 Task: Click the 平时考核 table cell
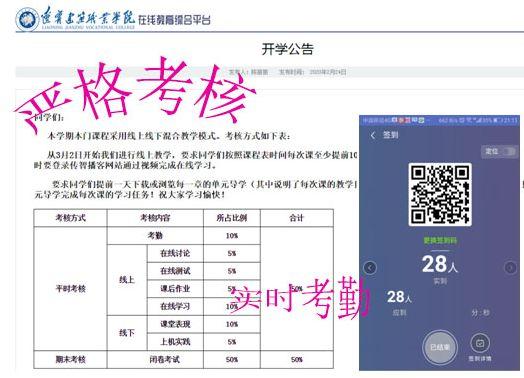tap(70, 288)
